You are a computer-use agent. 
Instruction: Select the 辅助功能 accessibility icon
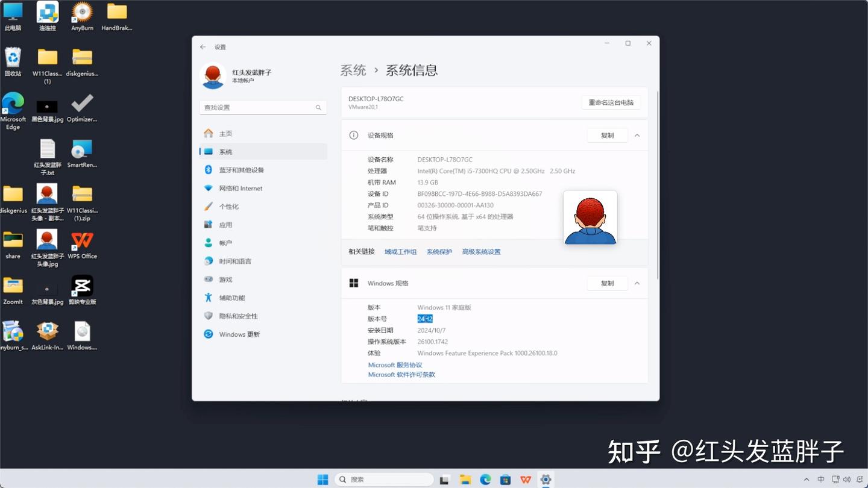tap(209, 298)
